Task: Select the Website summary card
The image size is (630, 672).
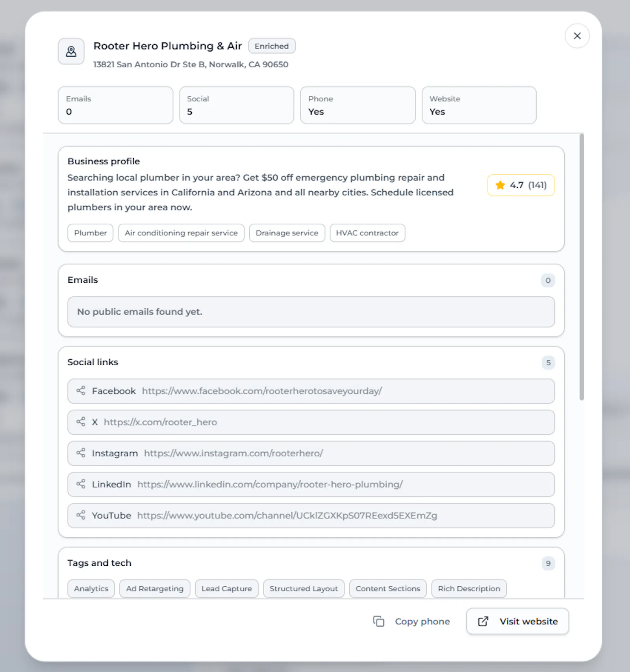Action: coord(479,105)
